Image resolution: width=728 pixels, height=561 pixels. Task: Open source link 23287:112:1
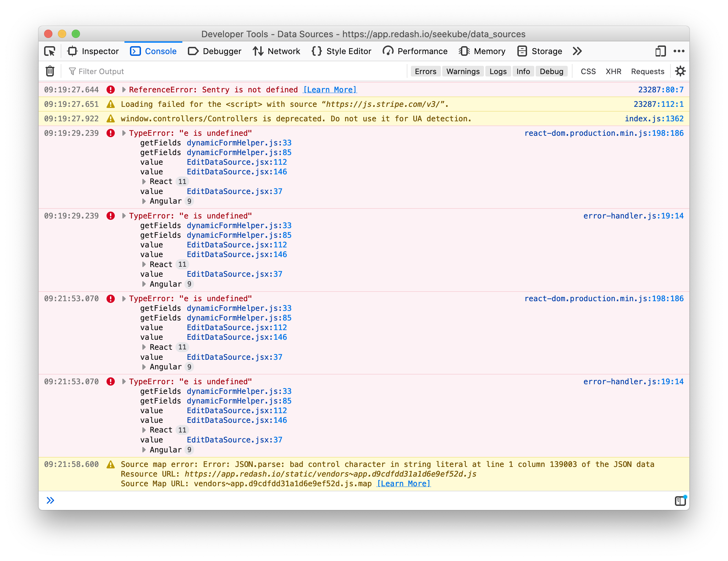click(658, 104)
